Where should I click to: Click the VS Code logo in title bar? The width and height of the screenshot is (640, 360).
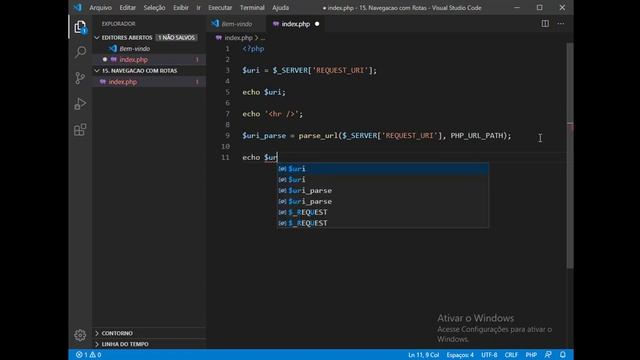point(78,7)
